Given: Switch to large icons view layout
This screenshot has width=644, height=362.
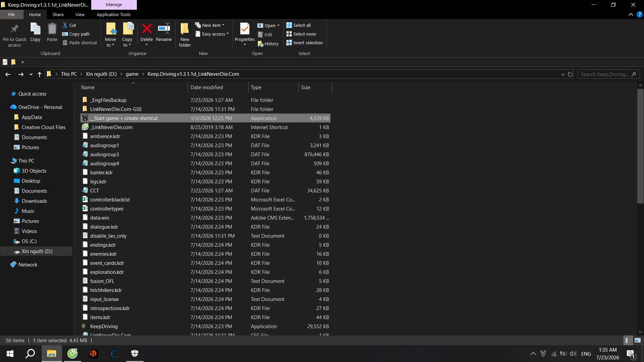Looking at the screenshot, I should click(638, 340).
